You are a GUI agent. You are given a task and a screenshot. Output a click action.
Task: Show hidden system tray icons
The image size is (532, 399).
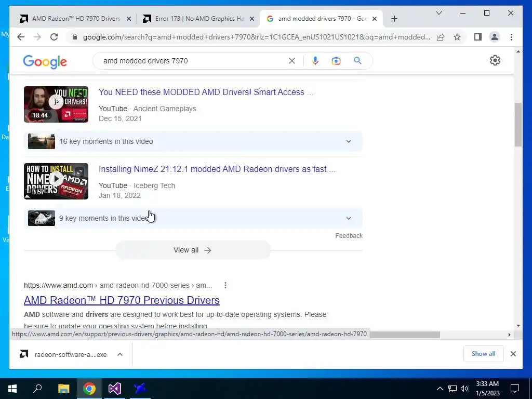click(x=440, y=389)
